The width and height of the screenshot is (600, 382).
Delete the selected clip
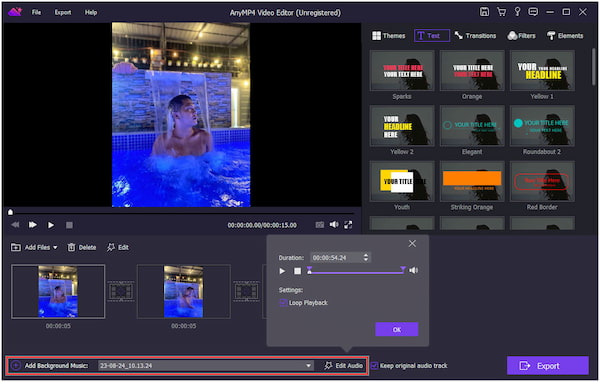(82, 247)
